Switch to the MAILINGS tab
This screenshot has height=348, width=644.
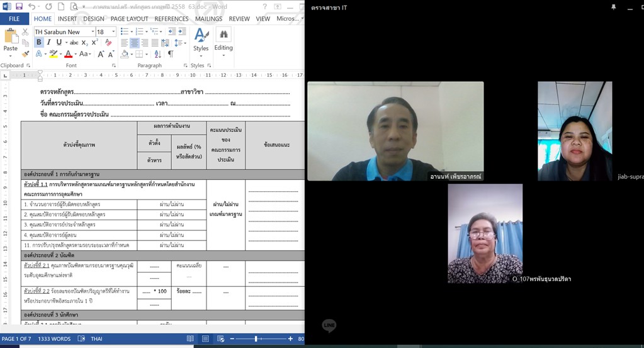[208, 19]
